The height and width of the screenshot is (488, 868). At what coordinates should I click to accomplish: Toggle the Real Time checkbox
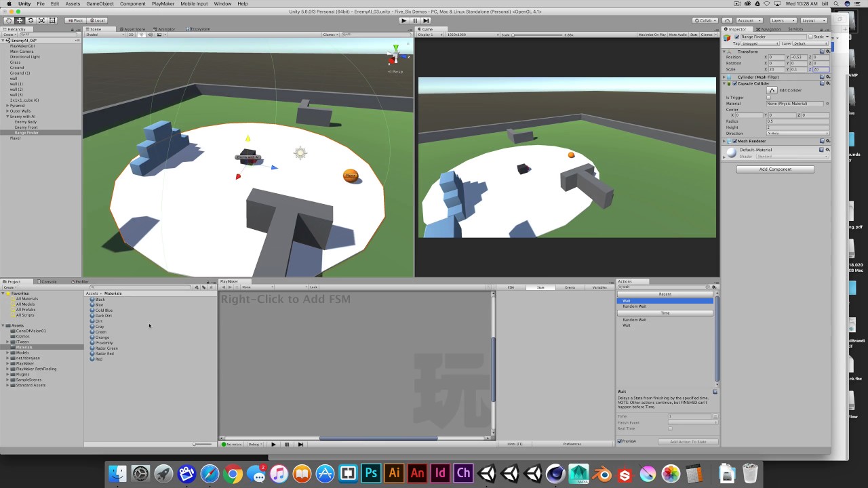coord(671,428)
